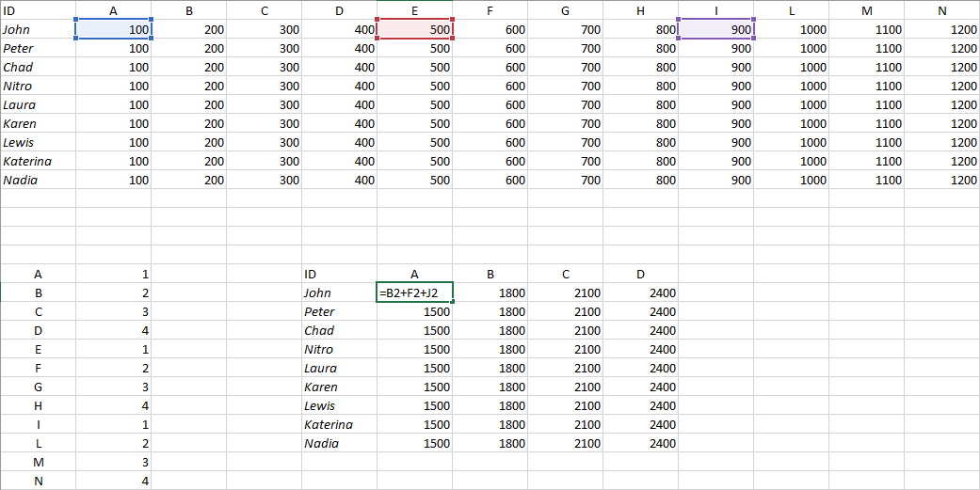Select Nitro's 2400 cell in the summary table
The height and width of the screenshot is (490, 980).
tap(641, 349)
